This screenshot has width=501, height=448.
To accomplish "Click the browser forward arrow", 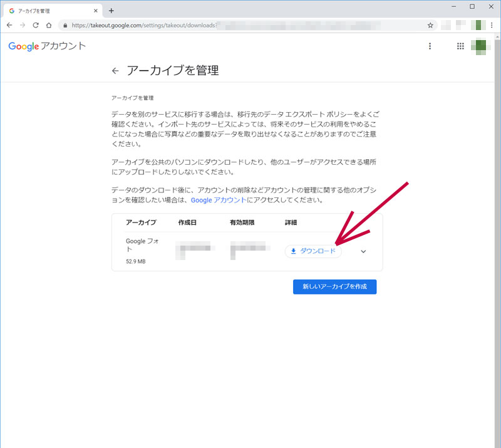I will (x=23, y=25).
